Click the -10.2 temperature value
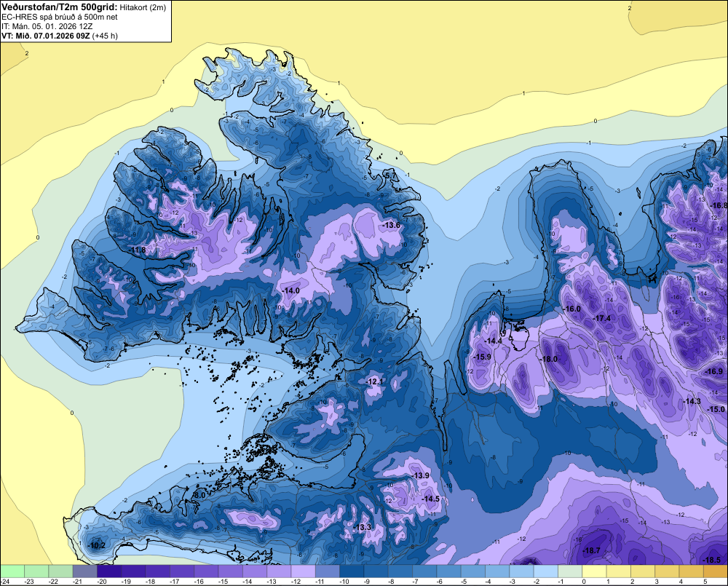This screenshot has width=728, height=586. 97,546
